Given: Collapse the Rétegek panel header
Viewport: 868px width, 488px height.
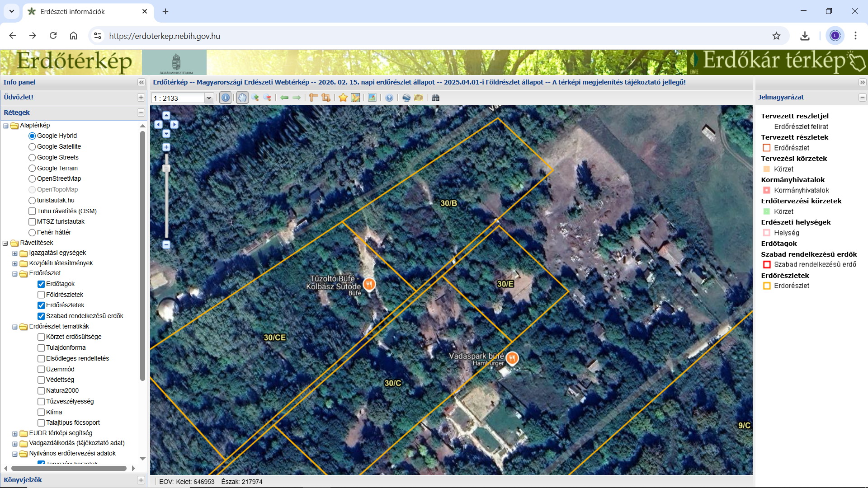Looking at the screenshot, I should click(141, 113).
